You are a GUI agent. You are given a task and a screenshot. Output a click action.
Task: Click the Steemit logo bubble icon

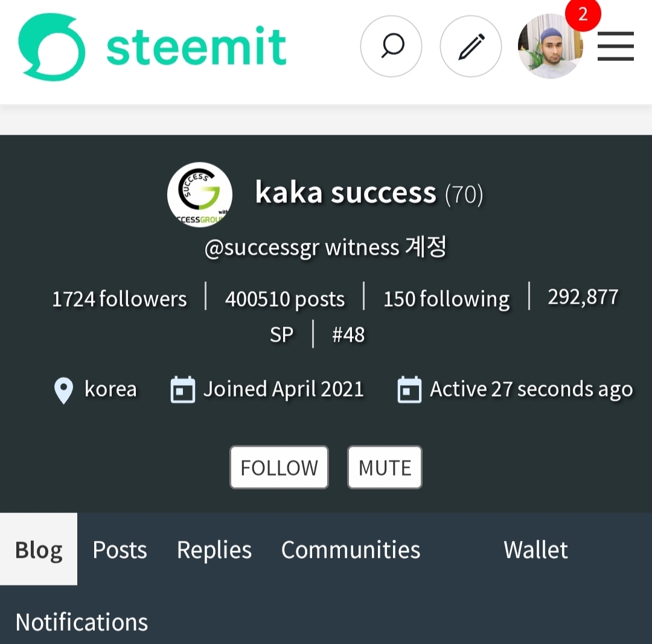click(x=51, y=46)
